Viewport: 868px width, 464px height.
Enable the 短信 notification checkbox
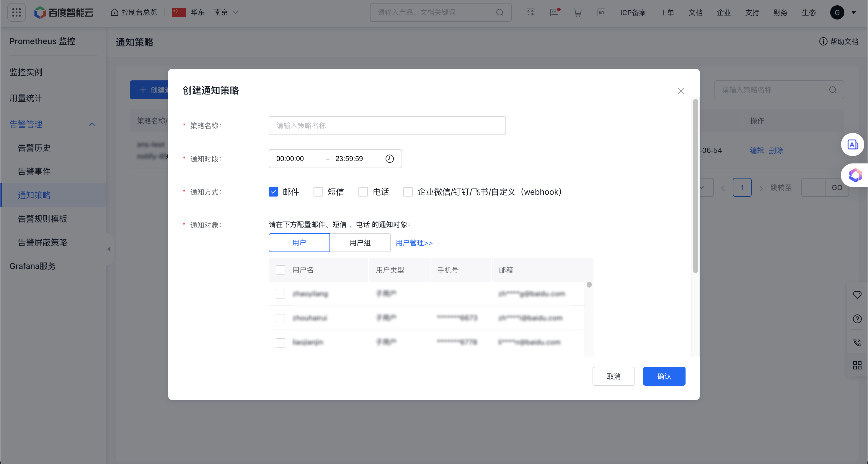pos(318,192)
